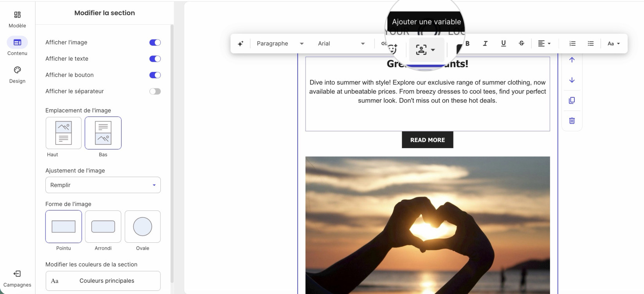Move the section up
The image size is (644, 294).
tap(572, 60)
